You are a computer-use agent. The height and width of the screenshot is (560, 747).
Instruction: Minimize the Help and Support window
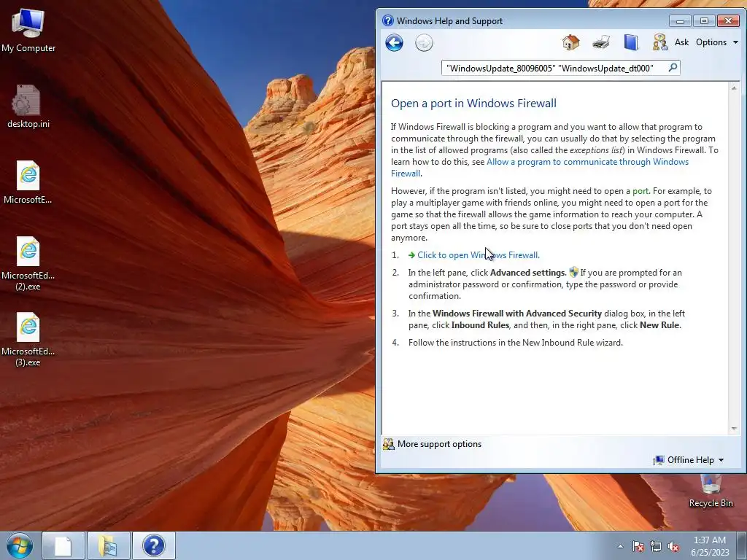coord(680,21)
